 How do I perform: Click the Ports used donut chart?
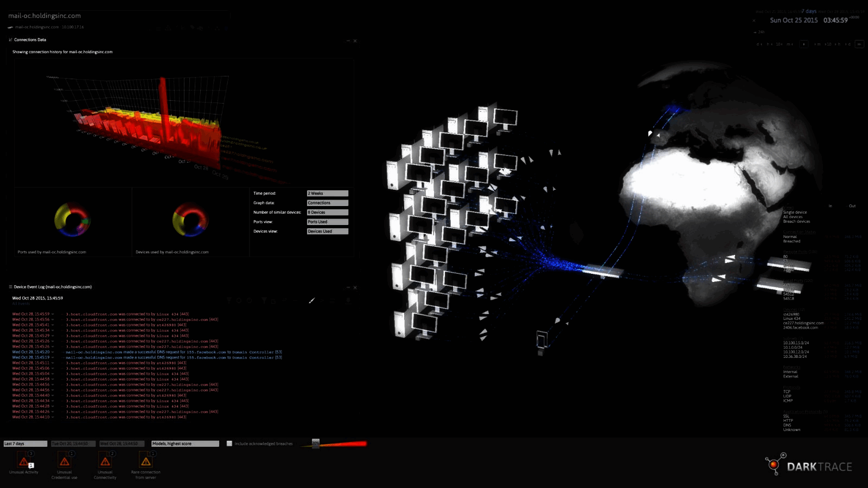(72, 220)
